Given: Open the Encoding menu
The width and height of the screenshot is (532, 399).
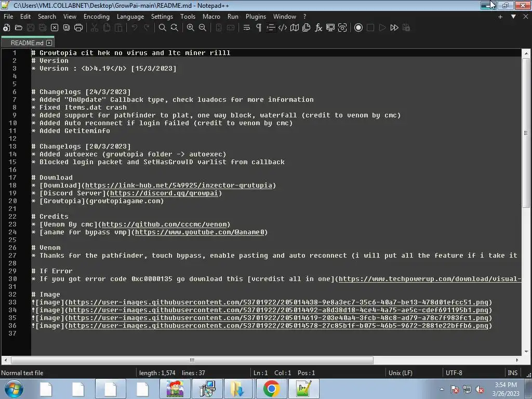Looking at the screenshot, I should (x=97, y=17).
